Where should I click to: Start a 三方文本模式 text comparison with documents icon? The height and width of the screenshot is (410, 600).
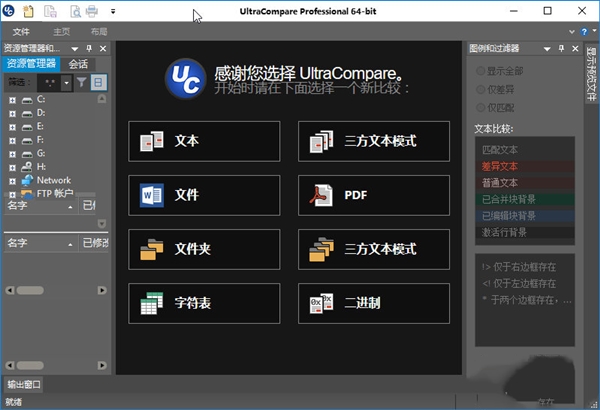pyautogui.click(x=374, y=141)
